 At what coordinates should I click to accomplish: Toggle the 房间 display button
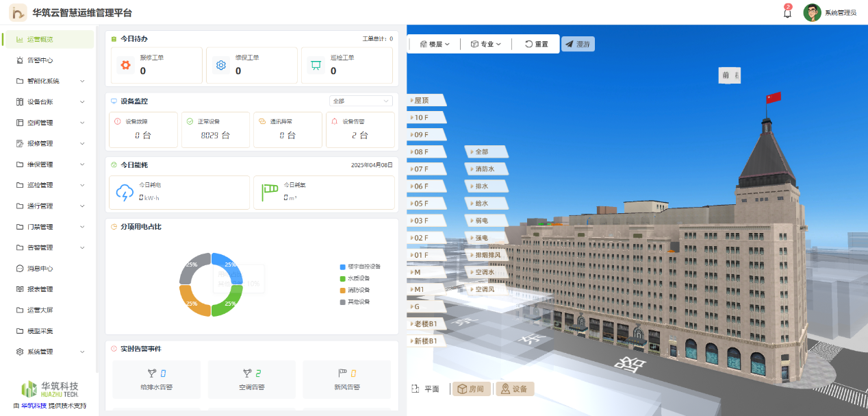(471, 389)
